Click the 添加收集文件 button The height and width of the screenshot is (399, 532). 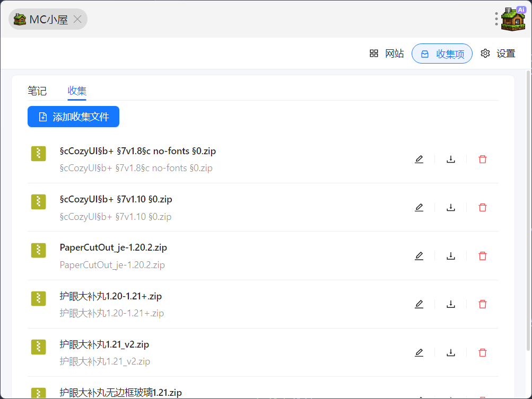pyautogui.click(x=73, y=117)
